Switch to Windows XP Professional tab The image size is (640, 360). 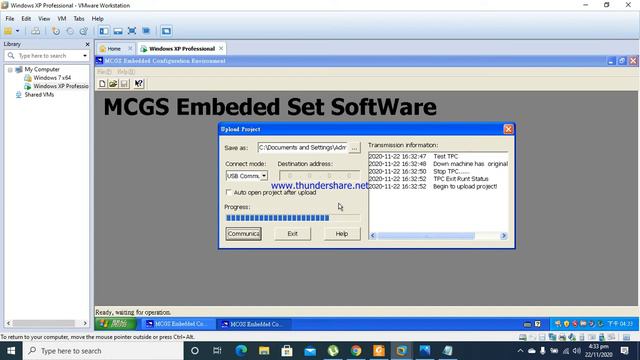click(182, 49)
